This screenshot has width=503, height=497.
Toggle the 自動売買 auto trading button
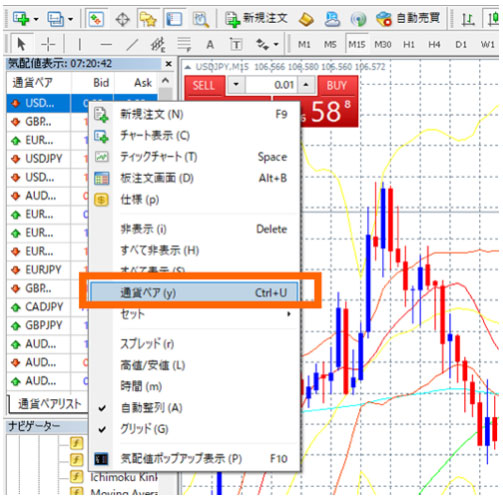408,19
